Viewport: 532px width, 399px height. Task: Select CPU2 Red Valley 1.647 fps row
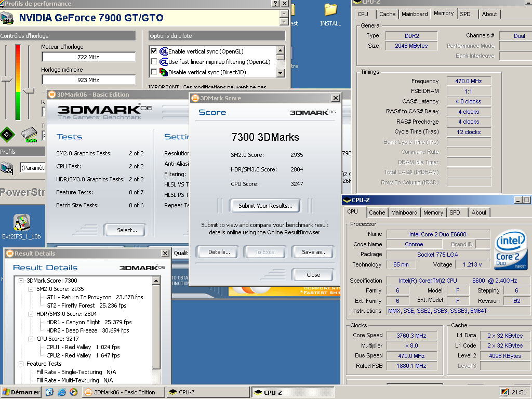[x=83, y=355]
